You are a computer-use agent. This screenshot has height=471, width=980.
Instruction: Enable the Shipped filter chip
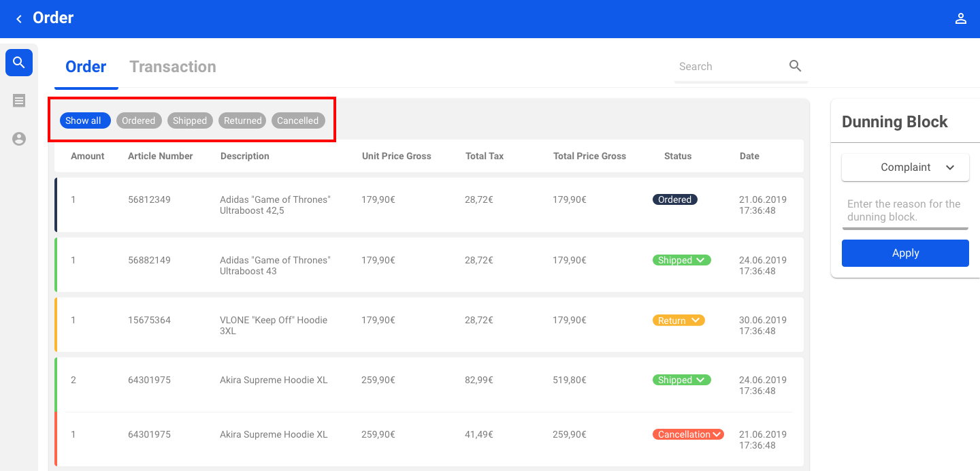[x=190, y=120]
